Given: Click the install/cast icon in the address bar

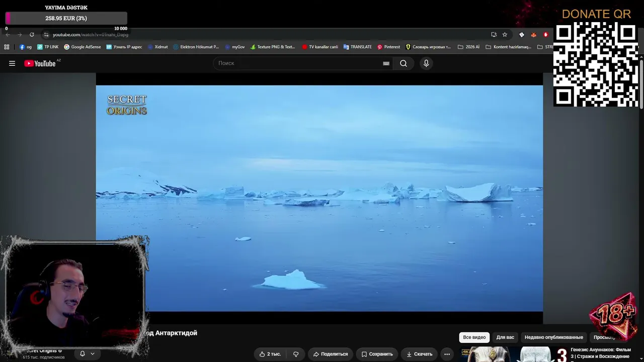Looking at the screenshot, I should pos(494,35).
